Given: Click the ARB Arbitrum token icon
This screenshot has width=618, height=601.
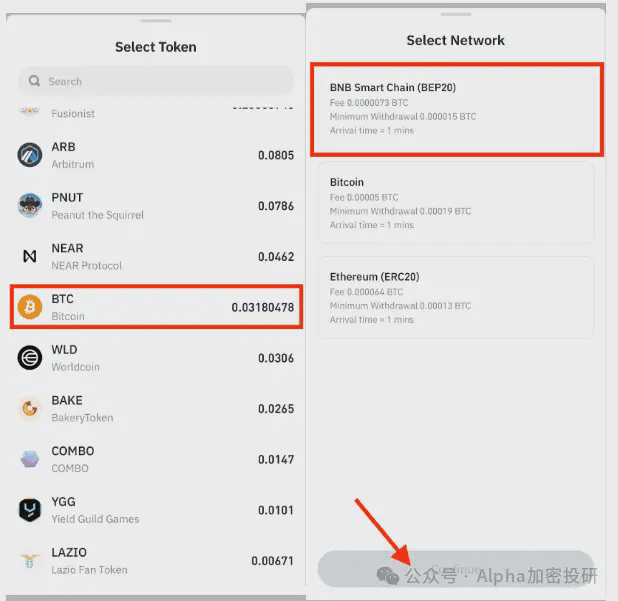Looking at the screenshot, I should (x=30, y=155).
